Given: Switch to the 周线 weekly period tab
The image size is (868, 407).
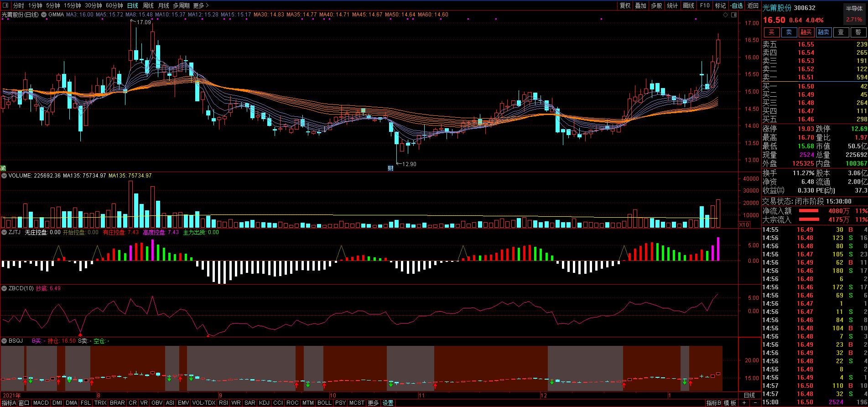Looking at the screenshot, I should (x=148, y=5).
